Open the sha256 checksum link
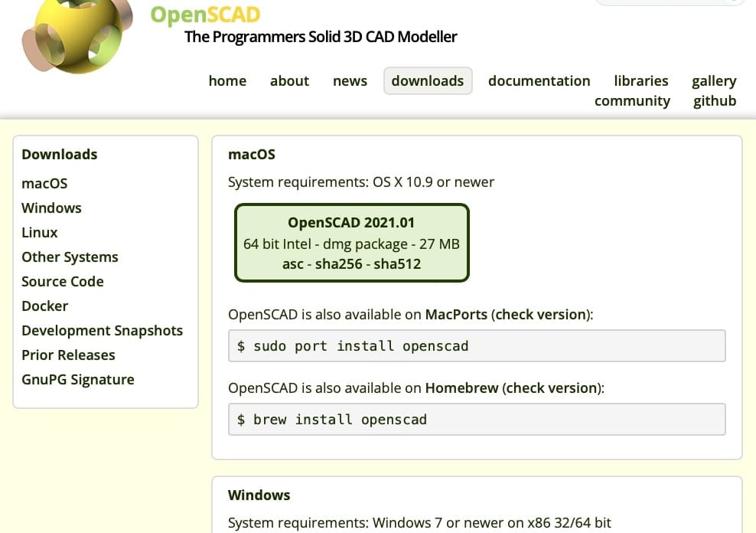This screenshot has width=756, height=533. [x=338, y=264]
